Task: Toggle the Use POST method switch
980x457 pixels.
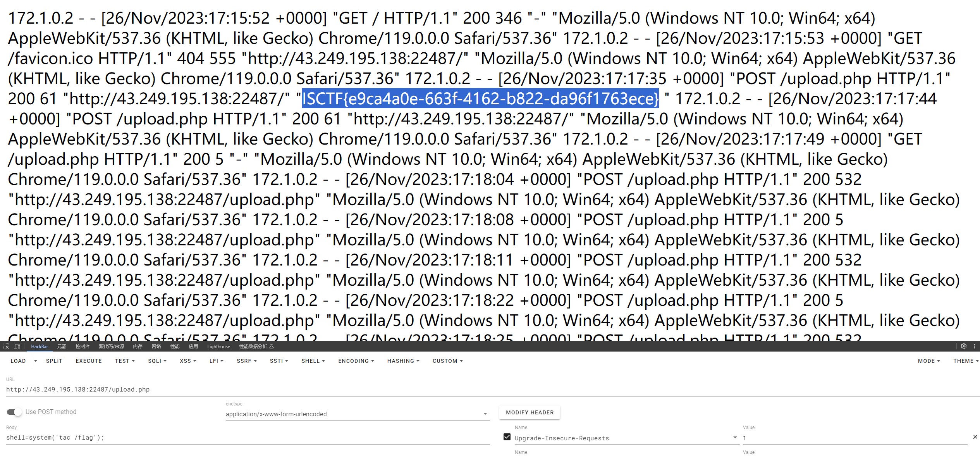Action: pos(14,412)
